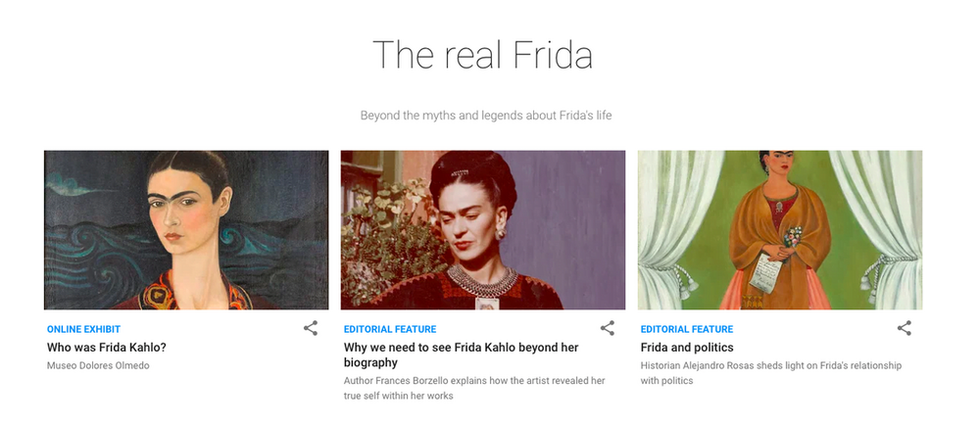Open the Frida self-portrait painting thumbnail

[186, 230]
